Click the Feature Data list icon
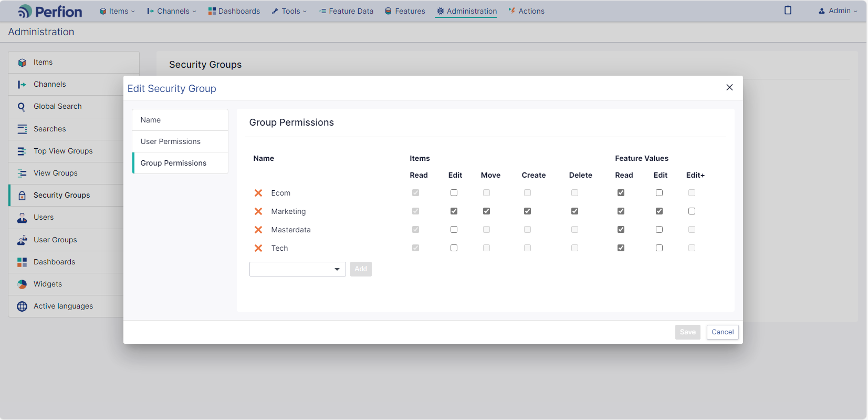The image size is (868, 420). [323, 11]
